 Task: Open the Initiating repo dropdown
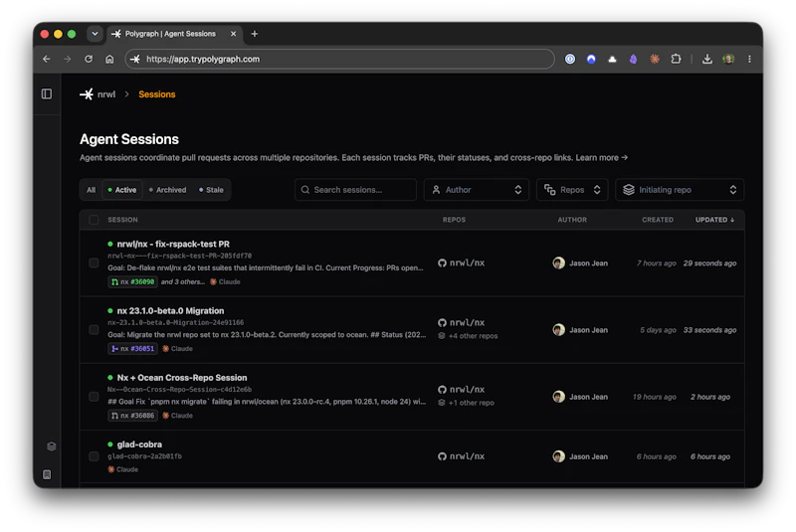680,190
